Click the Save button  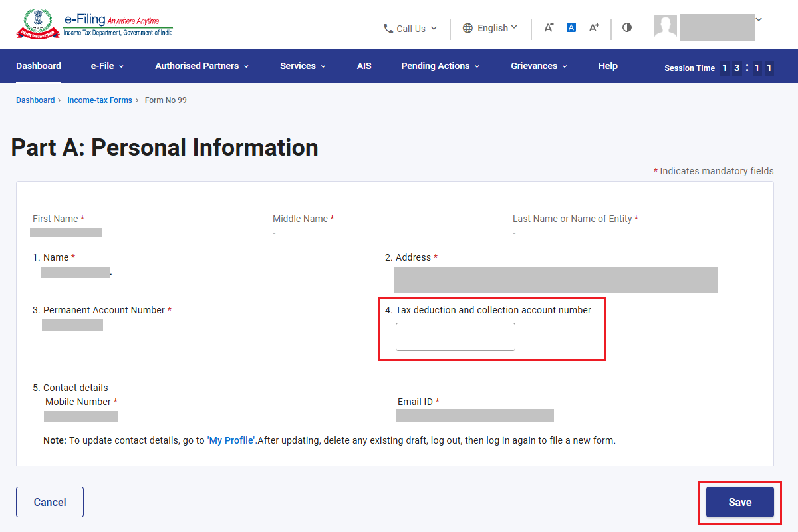pos(740,502)
